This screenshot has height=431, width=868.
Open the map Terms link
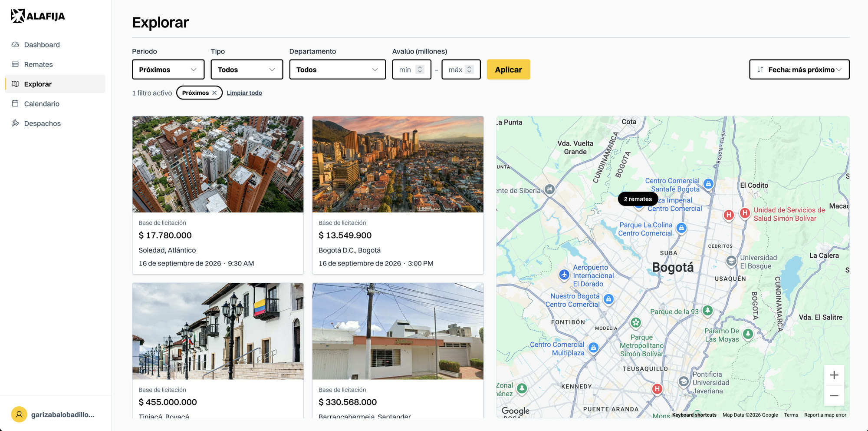(791, 415)
